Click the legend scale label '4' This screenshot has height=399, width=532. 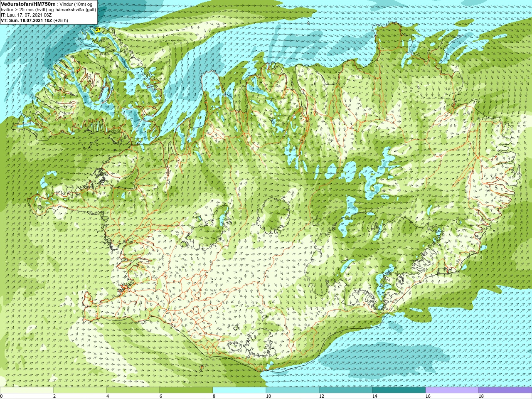(x=108, y=396)
